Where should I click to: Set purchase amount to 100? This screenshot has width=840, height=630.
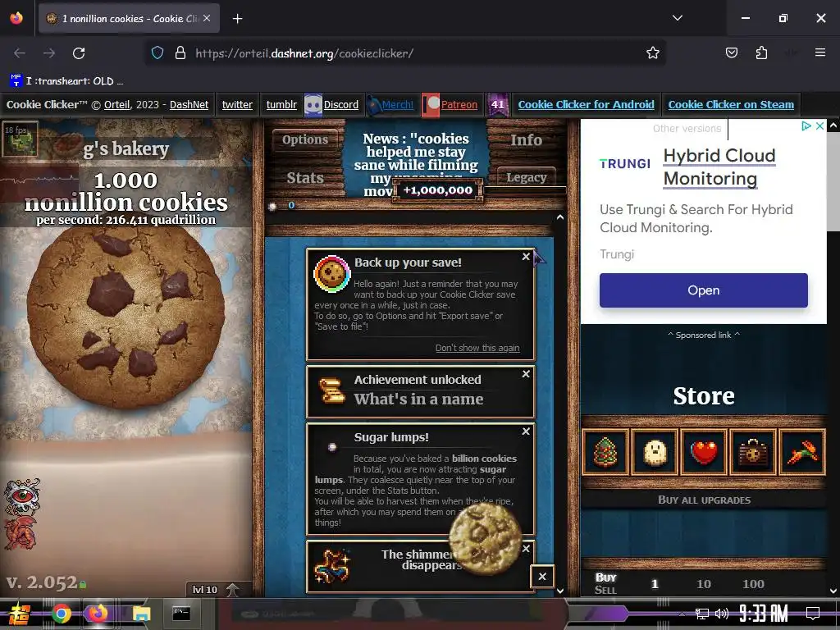753,584
